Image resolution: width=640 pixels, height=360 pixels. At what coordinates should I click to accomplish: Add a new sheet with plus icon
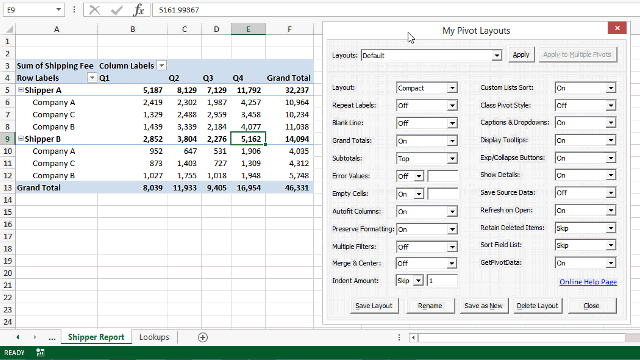tap(202, 337)
